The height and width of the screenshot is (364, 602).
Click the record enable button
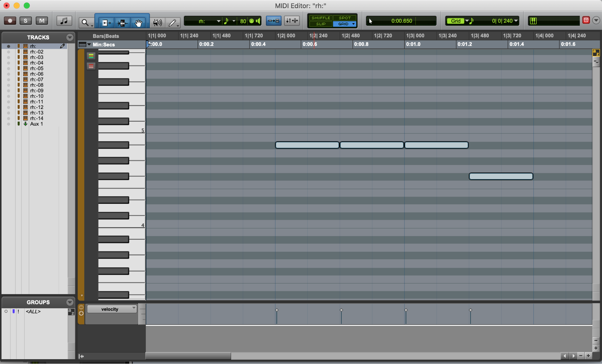[x=10, y=21]
